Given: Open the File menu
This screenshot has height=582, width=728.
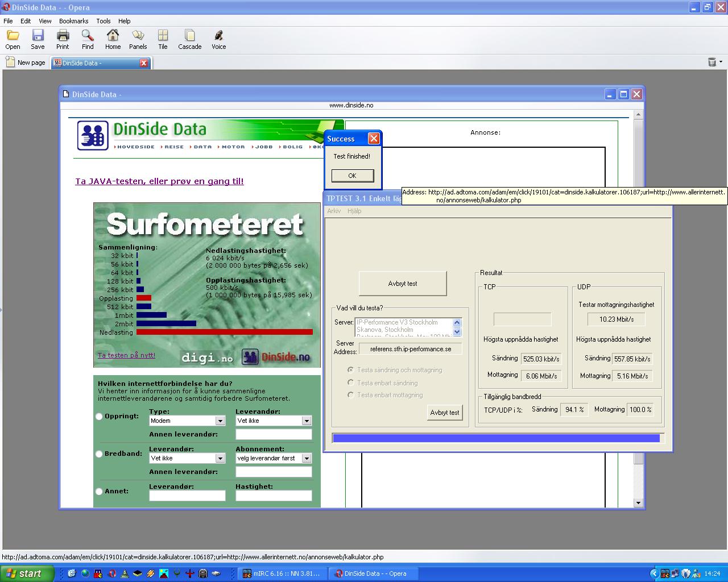Looking at the screenshot, I should click(x=8, y=21).
